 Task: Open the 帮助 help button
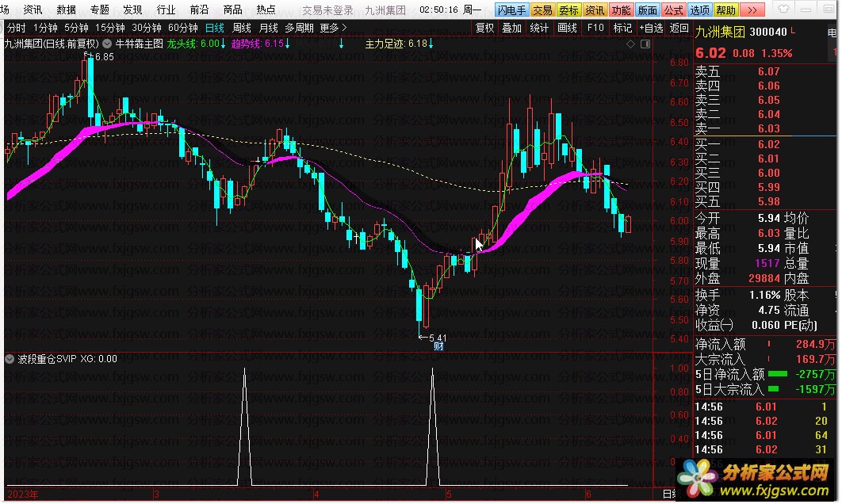(x=726, y=10)
